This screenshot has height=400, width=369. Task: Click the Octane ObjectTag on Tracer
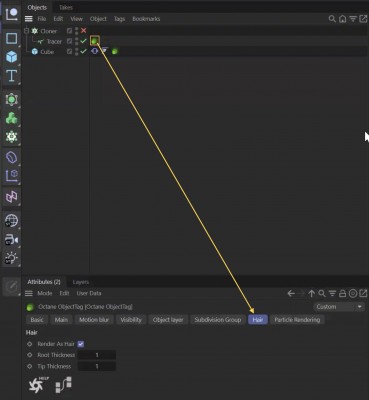click(x=95, y=41)
